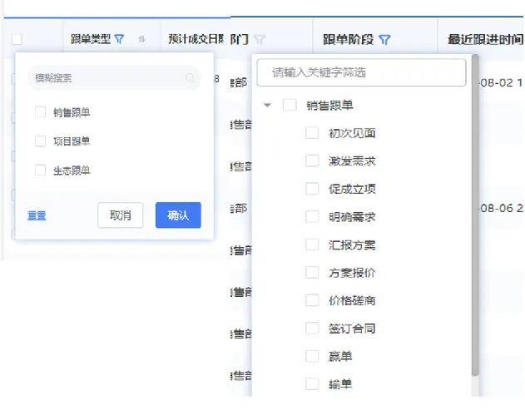Click the 取消 button

click(120, 215)
